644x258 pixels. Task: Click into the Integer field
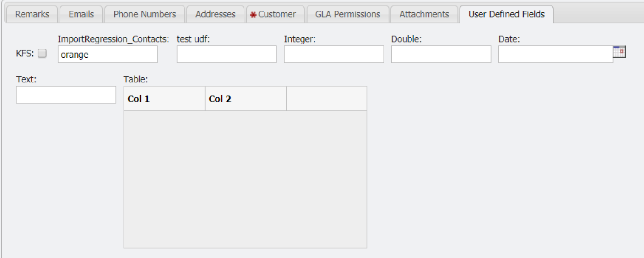click(334, 55)
